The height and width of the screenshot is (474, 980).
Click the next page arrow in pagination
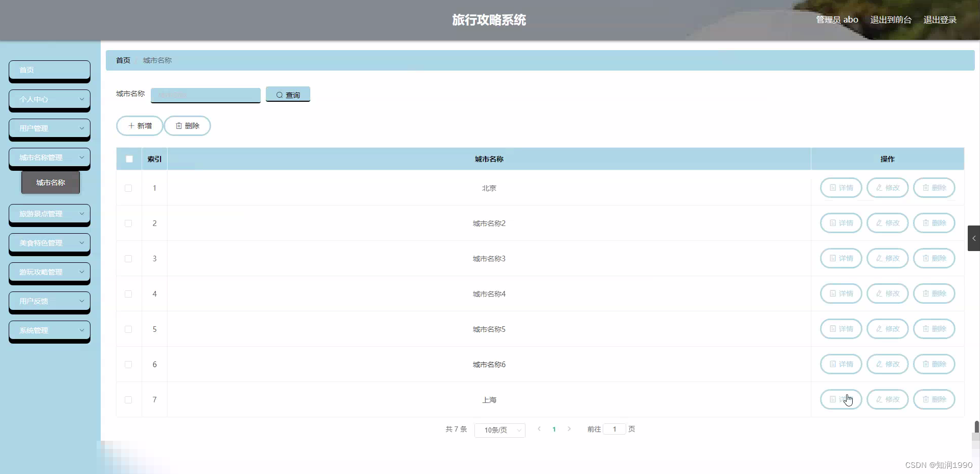point(569,429)
